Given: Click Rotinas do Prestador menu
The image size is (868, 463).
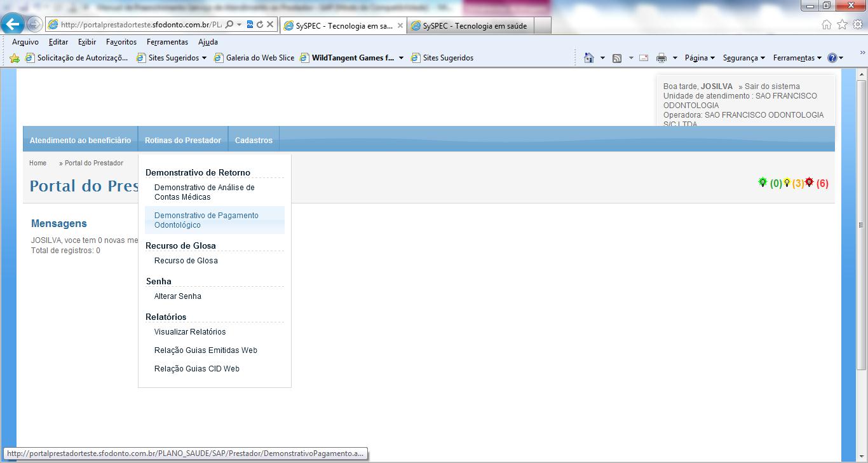Looking at the screenshot, I should 183,140.
